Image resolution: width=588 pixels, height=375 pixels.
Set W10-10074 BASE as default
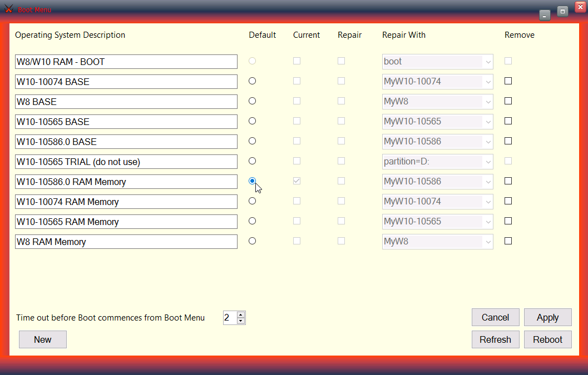click(253, 81)
